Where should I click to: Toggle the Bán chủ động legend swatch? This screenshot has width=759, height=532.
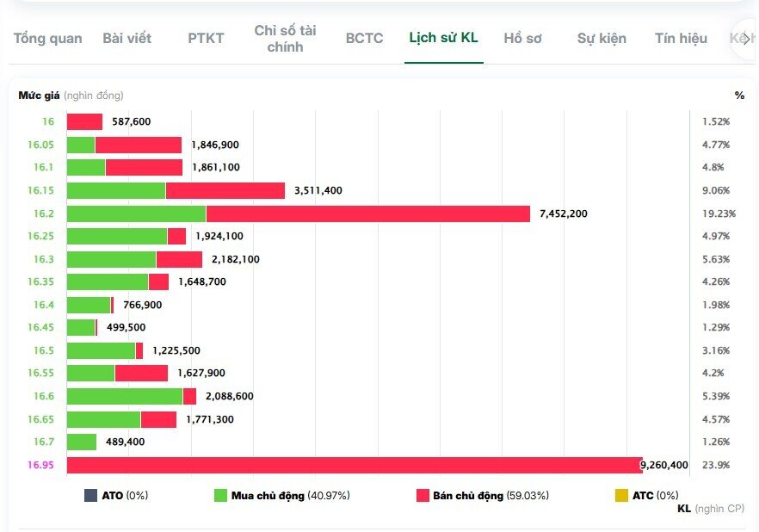click(422, 495)
